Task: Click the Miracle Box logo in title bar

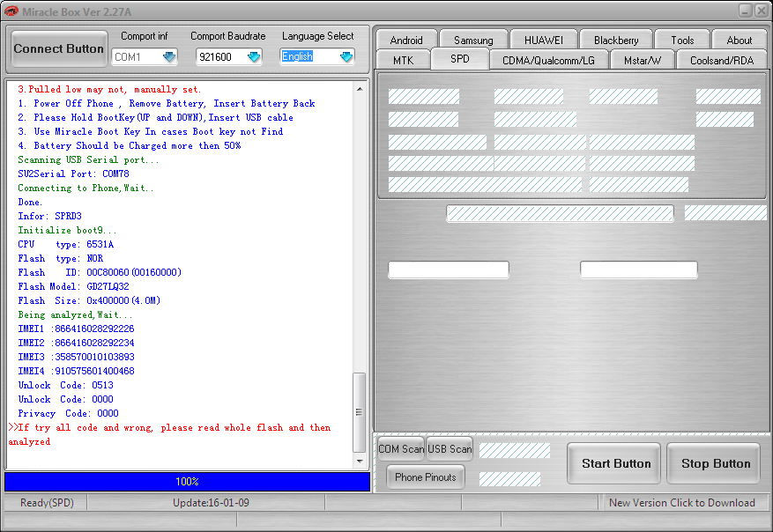Action: coord(11,11)
